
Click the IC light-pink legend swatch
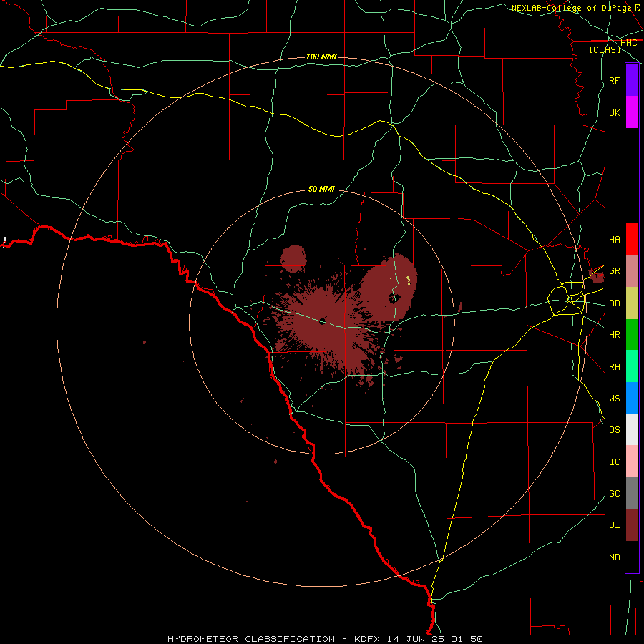coord(632,462)
